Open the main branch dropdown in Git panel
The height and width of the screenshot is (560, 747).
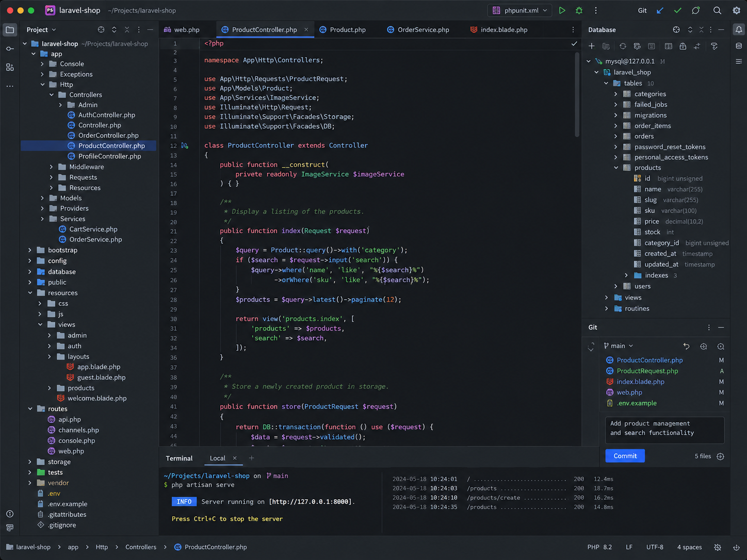[618, 346]
